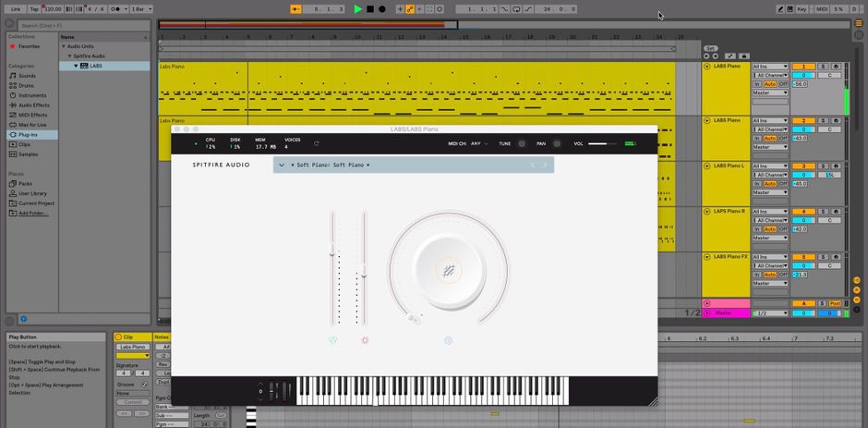Viewport: 868px width, 428px height.
Task: Solo the second LABS Piano track
Action: click(x=825, y=121)
